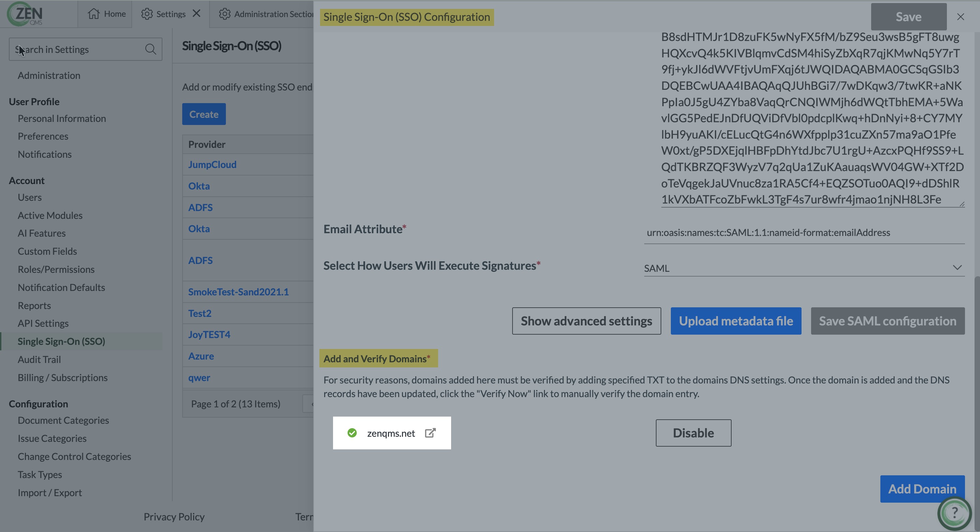Image resolution: width=980 pixels, height=532 pixels.
Task: Open the help question-mark widget
Action: click(x=954, y=513)
